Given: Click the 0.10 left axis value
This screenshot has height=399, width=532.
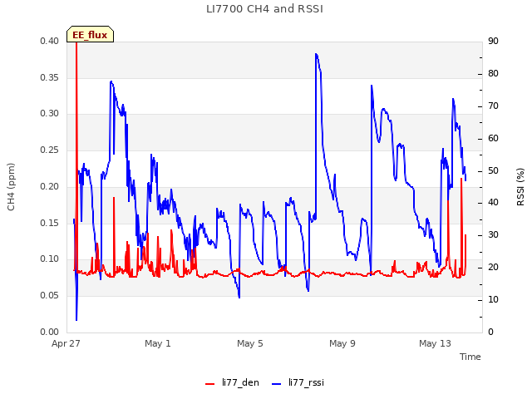Looking at the screenshot, I should 50,259.
